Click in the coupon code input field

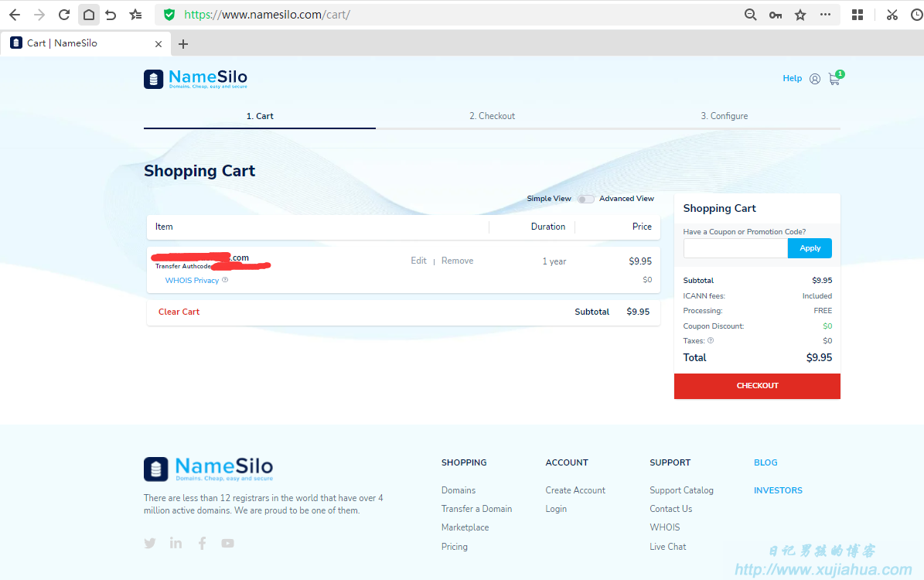tap(735, 248)
